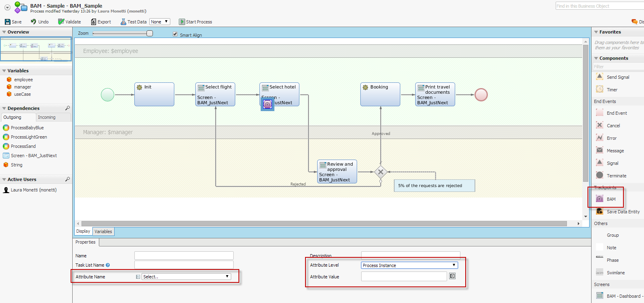
Task: Open the Attribute Level Process Instance dropdown
Action: click(x=410, y=265)
